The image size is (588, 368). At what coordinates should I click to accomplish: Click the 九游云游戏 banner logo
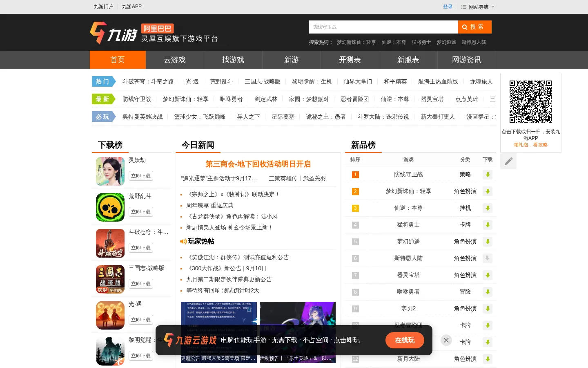(x=190, y=340)
